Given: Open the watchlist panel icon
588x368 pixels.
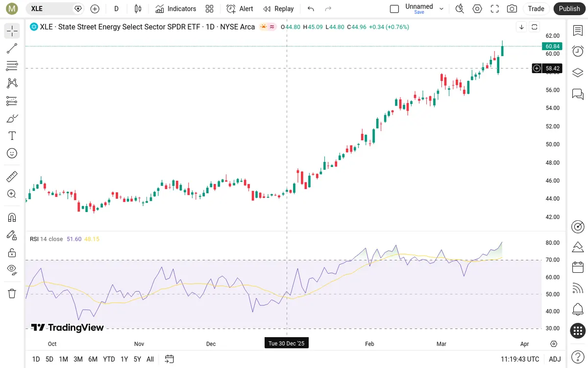Looking at the screenshot, I should (578, 30).
